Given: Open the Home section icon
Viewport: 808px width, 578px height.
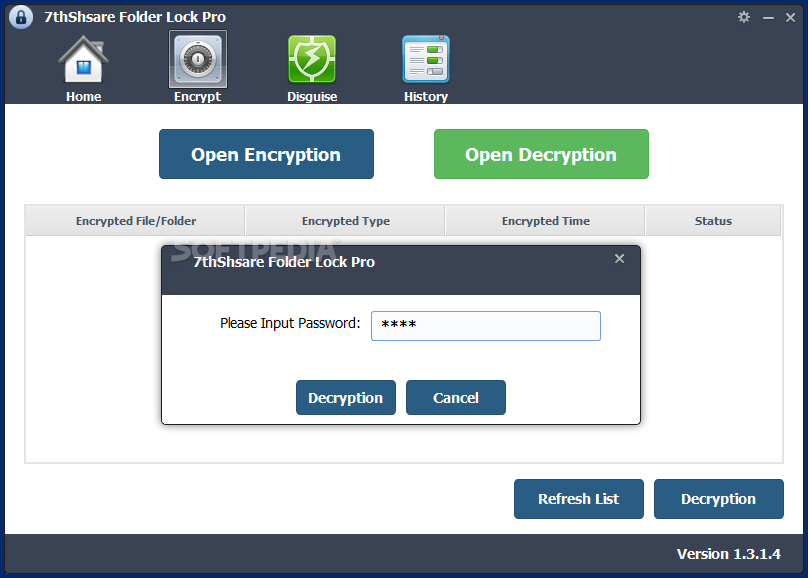Looking at the screenshot, I should tap(83, 59).
